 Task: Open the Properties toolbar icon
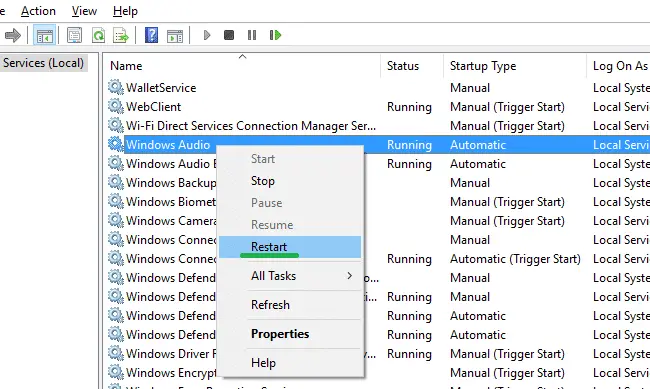click(x=74, y=35)
